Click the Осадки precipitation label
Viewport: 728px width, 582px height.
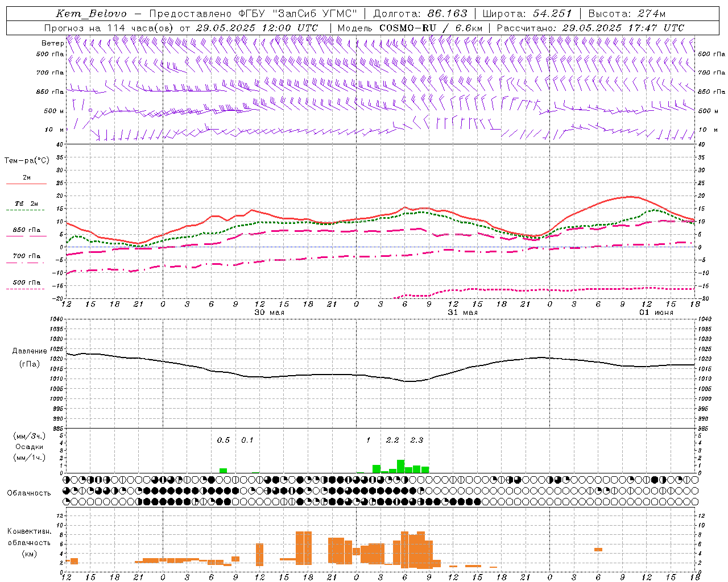(30, 447)
